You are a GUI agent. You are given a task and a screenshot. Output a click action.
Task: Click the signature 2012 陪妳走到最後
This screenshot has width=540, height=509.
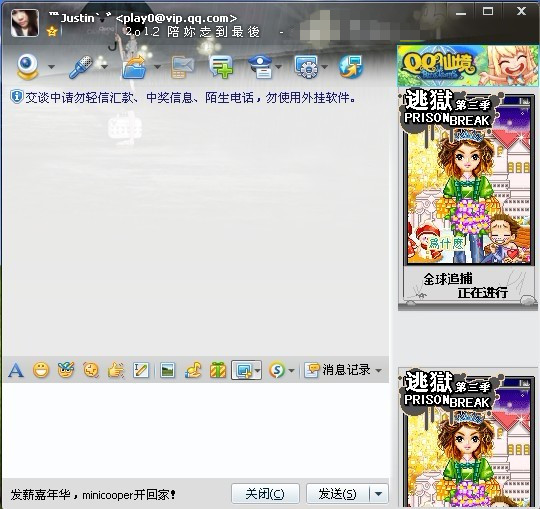[x=193, y=32]
